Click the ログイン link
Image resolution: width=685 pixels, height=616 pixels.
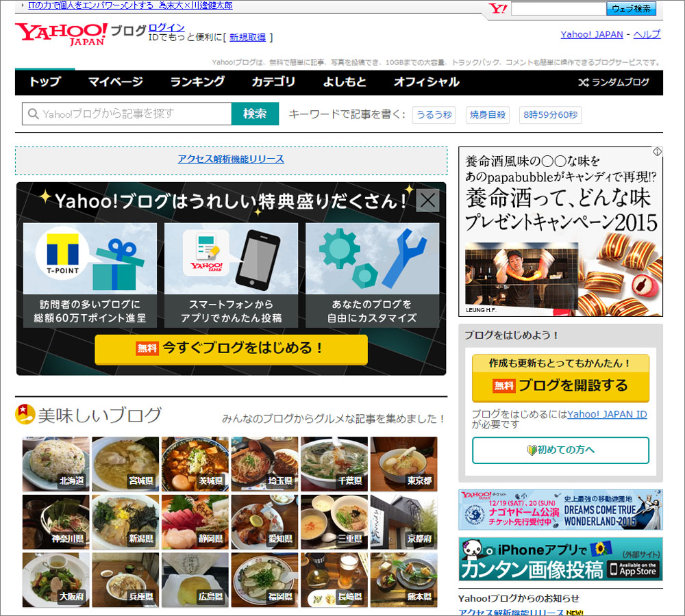pos(166,28)
